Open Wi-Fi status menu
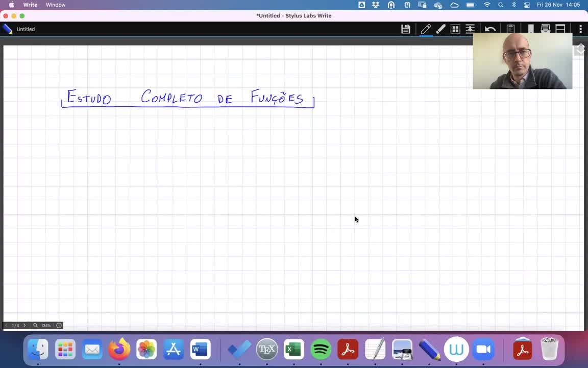 click(487, 5)
